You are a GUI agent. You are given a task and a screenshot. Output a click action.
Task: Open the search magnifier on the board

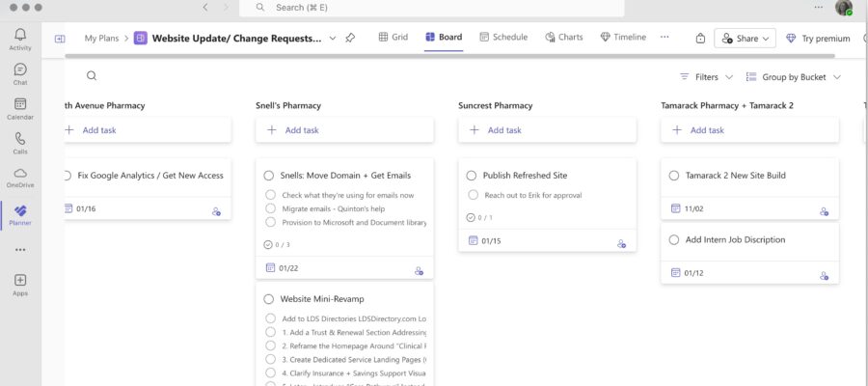pyautogui.click(x=92, y=76)
